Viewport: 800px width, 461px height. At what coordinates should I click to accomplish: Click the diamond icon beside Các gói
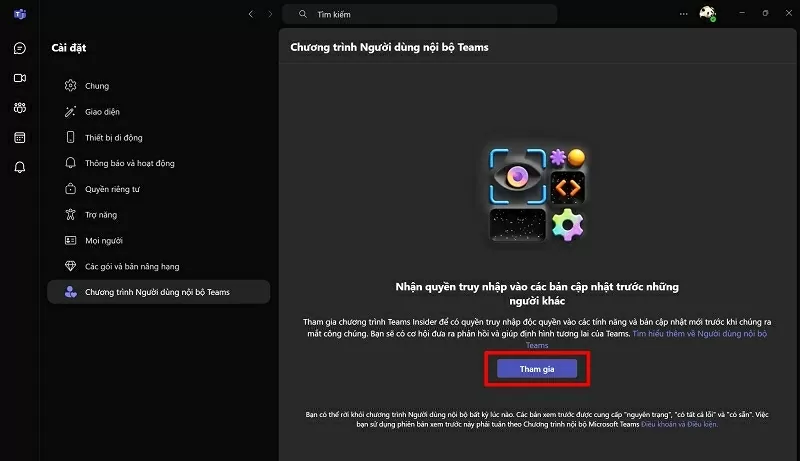coord(70,266)
